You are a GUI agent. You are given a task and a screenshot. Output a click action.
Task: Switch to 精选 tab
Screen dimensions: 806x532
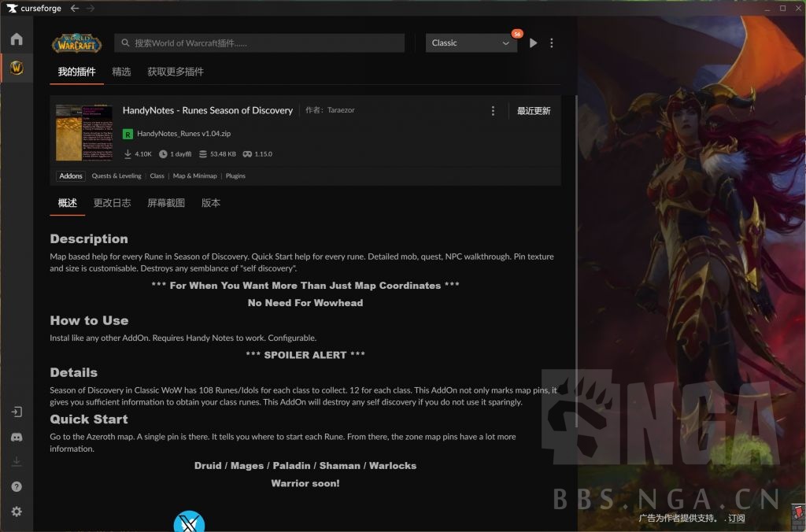(x=121, y=72)
